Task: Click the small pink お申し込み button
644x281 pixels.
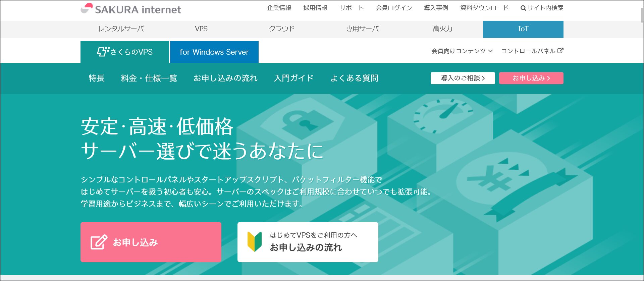Action: click(531, 78)
